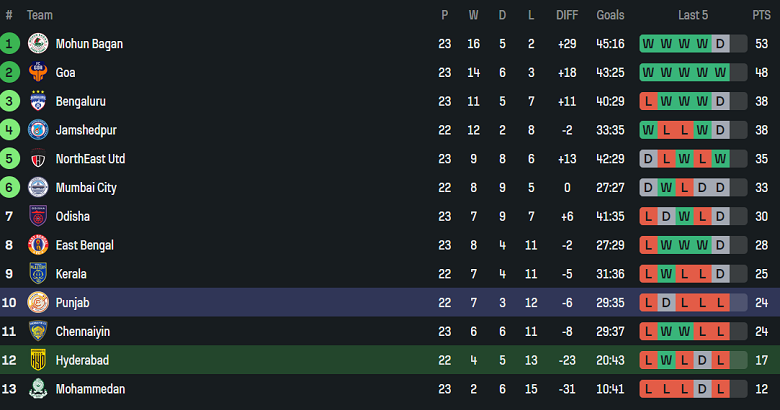The width and height of the screenshot is (780, 410).
Task: Click the Odisha club crest
Action: tap(38, 217)
